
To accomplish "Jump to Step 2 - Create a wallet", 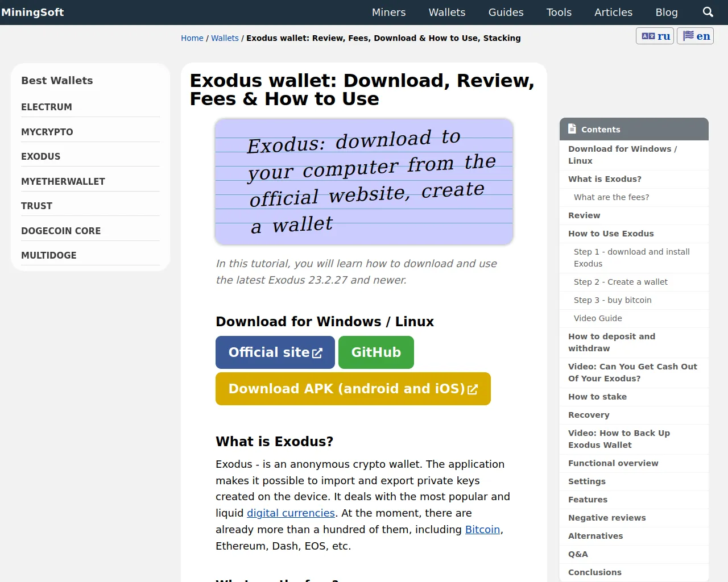I will coord(634,282).
